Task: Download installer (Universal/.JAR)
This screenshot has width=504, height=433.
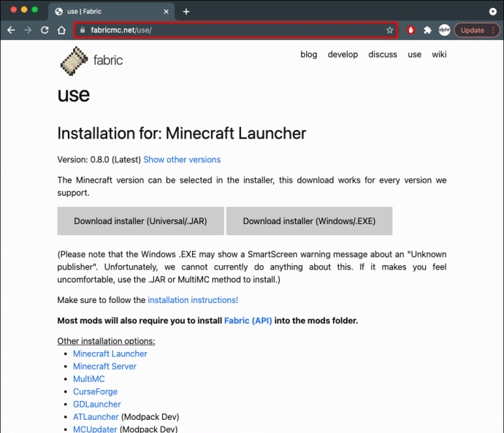Action: click(140, 221)
